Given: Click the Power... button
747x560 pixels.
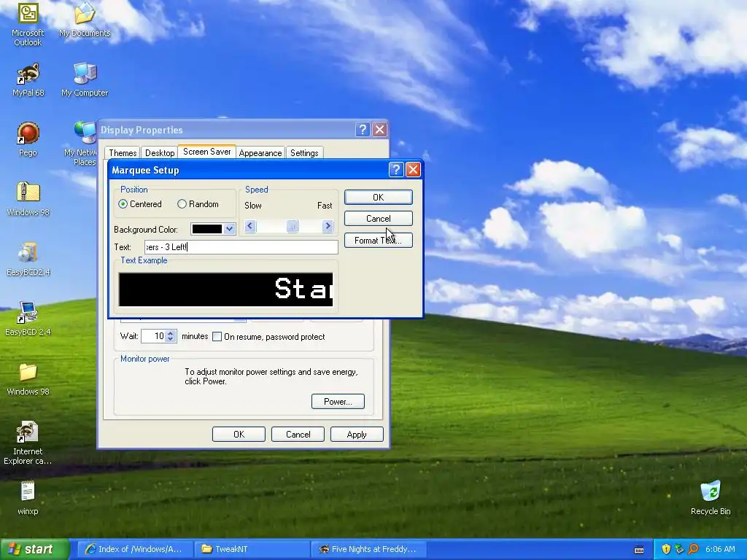Looking at the screenshot, I should point(338,402).
